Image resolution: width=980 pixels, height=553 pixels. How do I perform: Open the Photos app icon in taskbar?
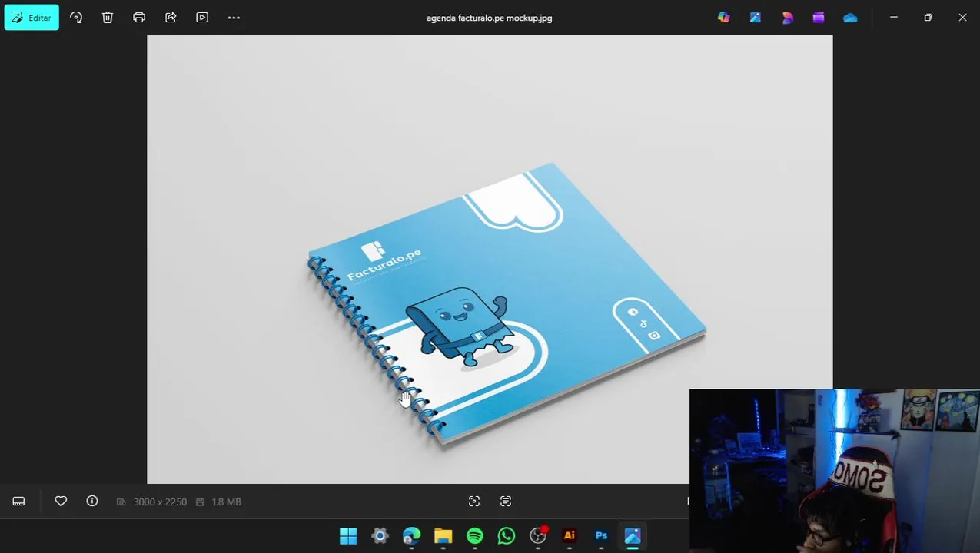(x=633, y=536)
